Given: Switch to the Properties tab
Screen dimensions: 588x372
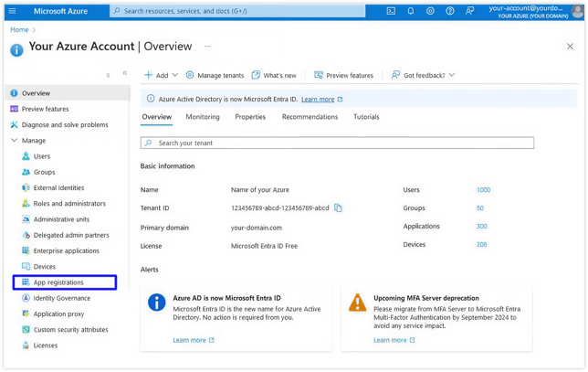Looking at the screenshot, I should pos(250,117).
